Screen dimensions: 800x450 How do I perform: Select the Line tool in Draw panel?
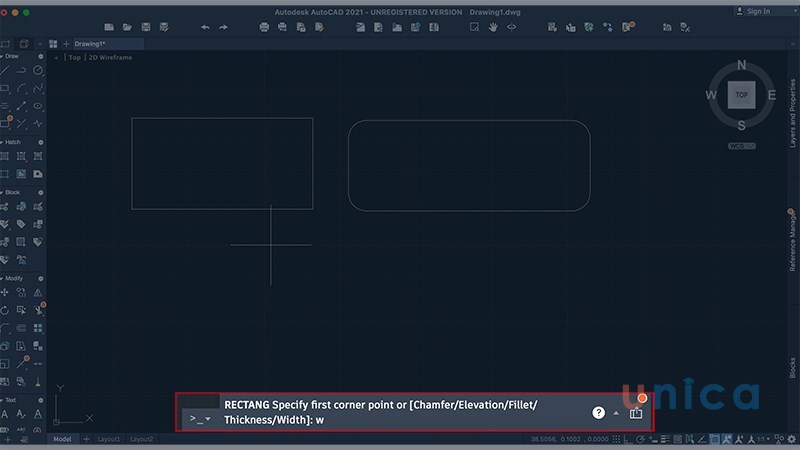point(6,70)
